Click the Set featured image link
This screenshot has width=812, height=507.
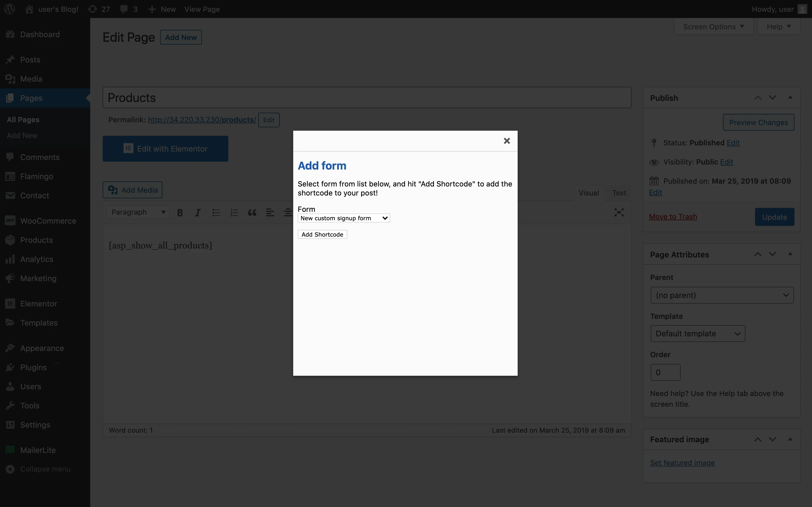[682, 463]
